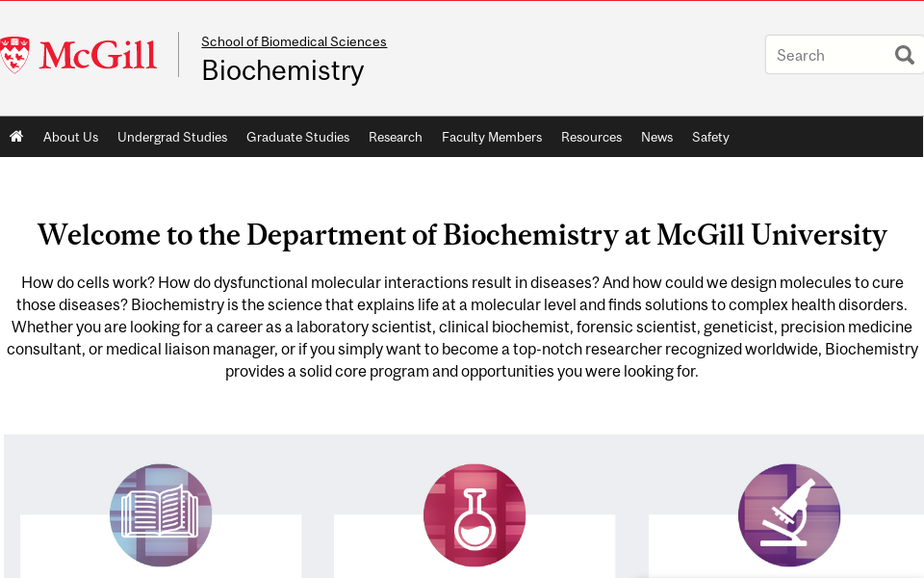Click Safety in the navigation bar

tap(710, 136)
